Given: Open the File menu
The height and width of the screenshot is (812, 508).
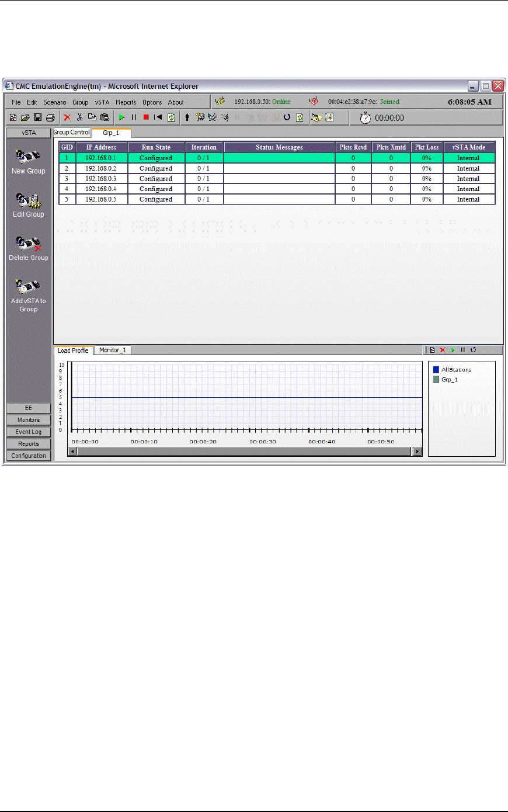Looking at the screenshot, I should click(16, 102).
